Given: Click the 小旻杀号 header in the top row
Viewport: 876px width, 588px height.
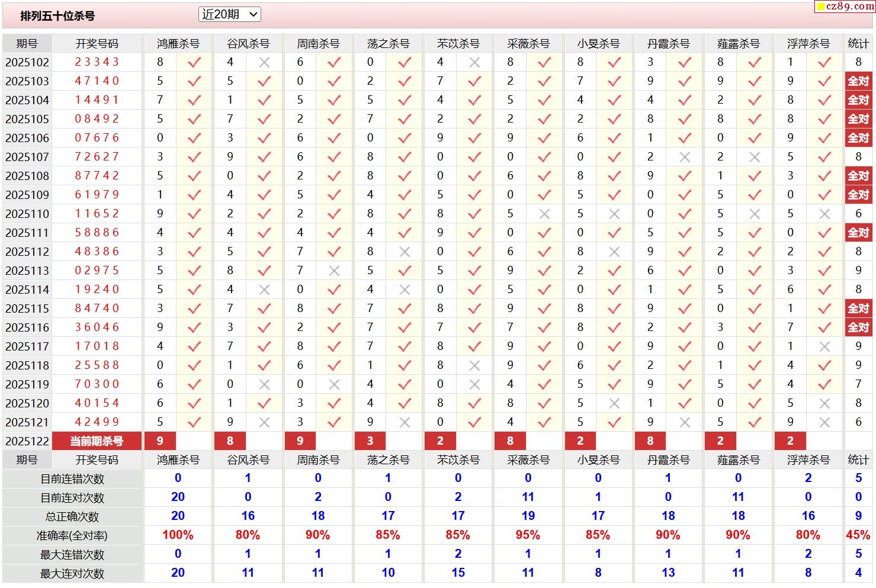Looking at the screenshot, I should point(598,44).
